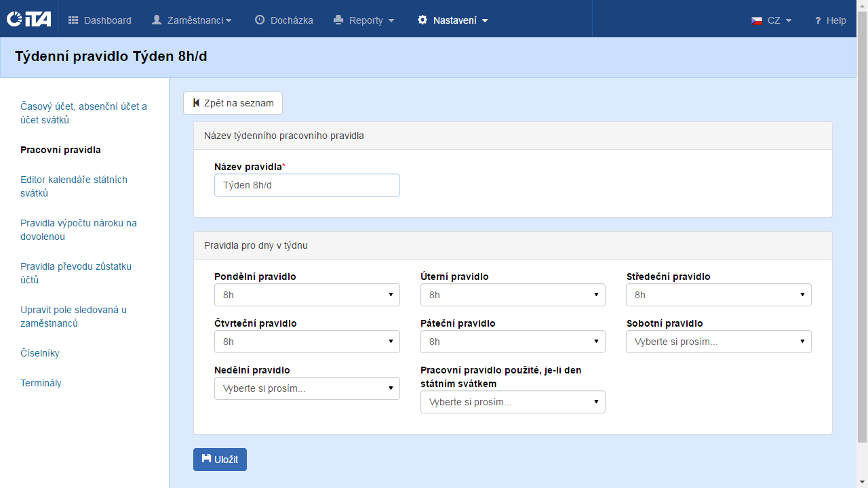
Task: Go to Pracovní pravidla sidebar section
Action: click(60, 150)
